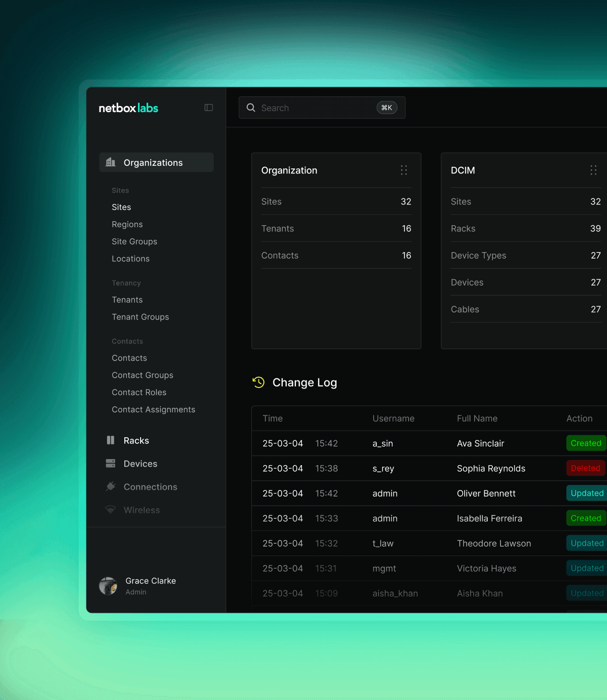Click the Devices server icon in sidebar
Viewport: 607px width, 700px height.
(x=111, y=464)
